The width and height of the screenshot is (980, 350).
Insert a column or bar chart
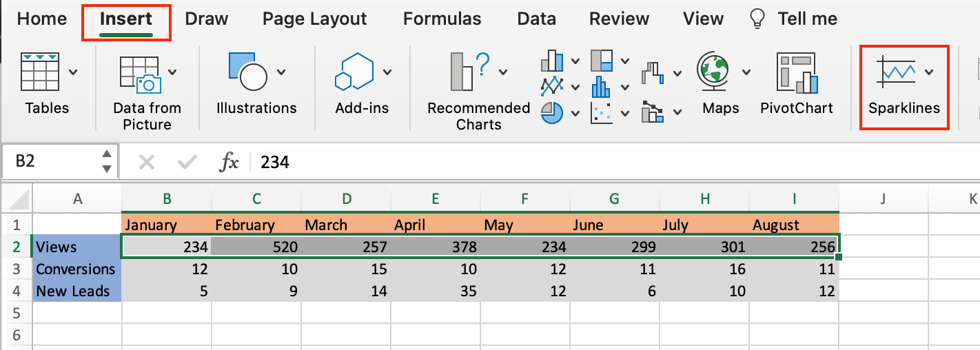[553, 61]
